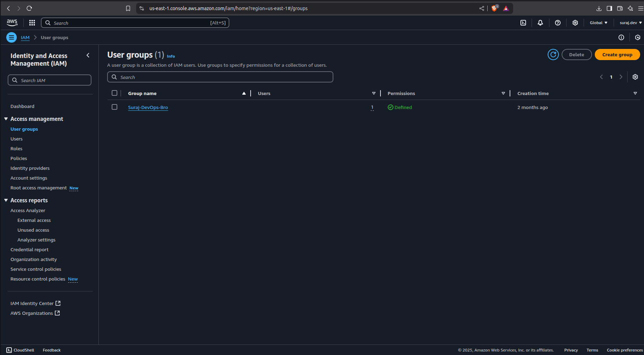Open Cookie preferences in the footer
This screenshot has width=644, height=355.
[625, 350]
